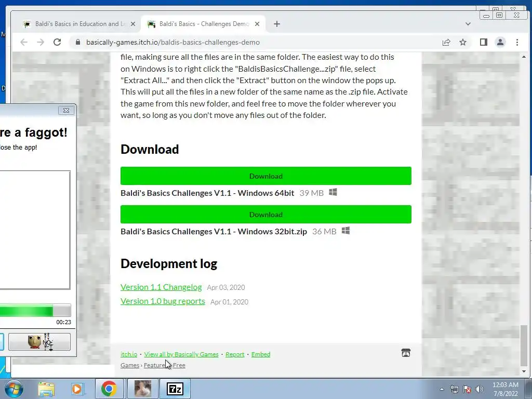
Task: Click the green progress bar in popup
Action: click(35, 311)
